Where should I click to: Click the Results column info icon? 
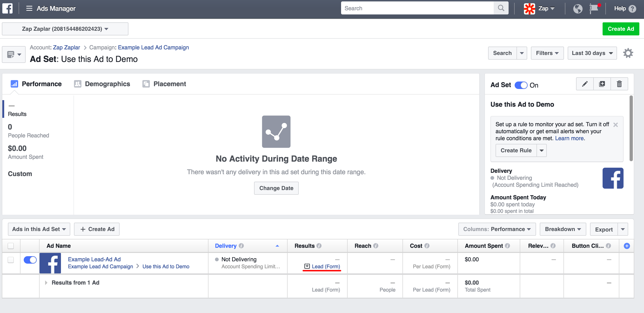coord(319,246)
